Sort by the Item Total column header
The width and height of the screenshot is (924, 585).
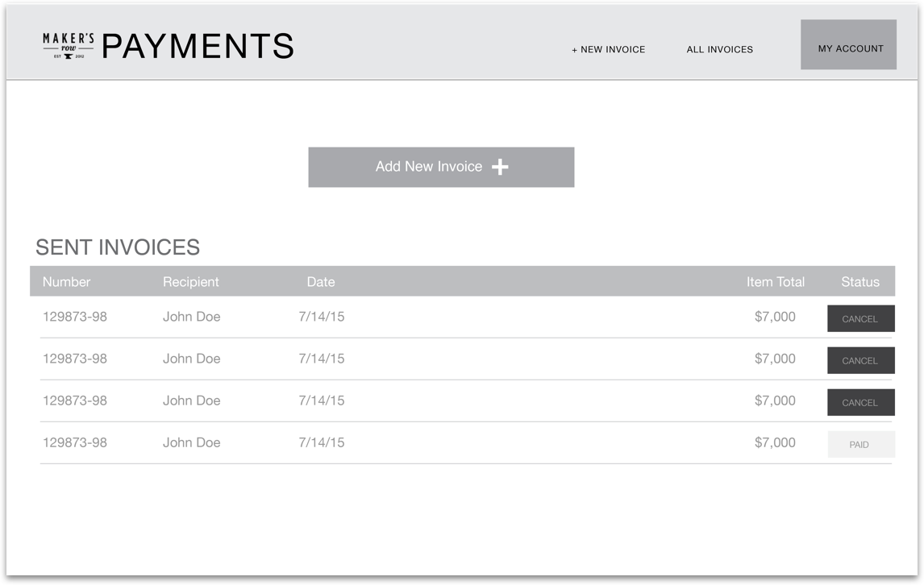[x=775, y=282]
